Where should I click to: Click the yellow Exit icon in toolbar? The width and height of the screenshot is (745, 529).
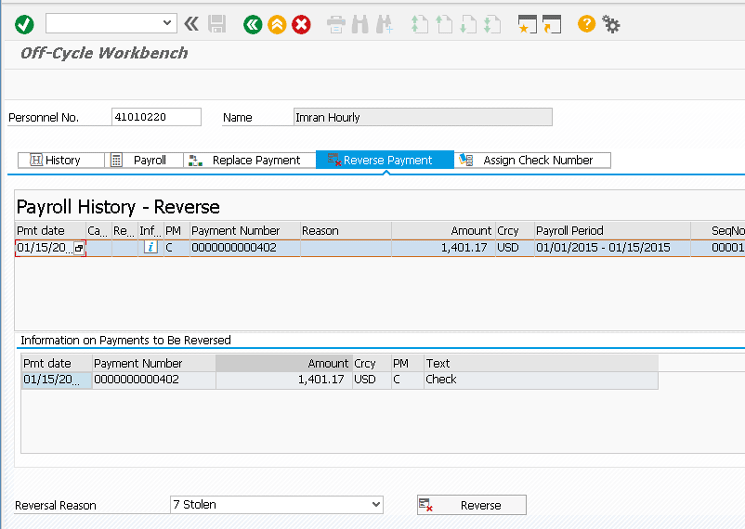pyautogui.click(x=277, y=24)
